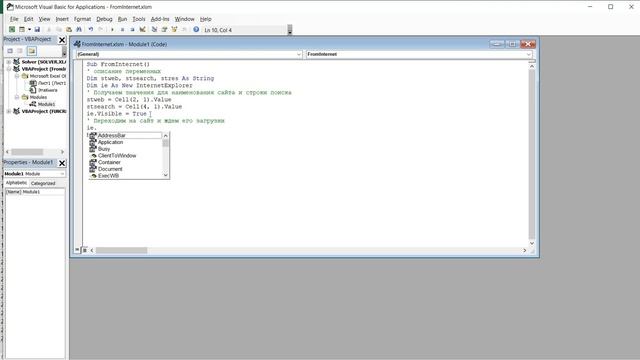Close the Project - VBAProject panel

click(x=62, y=40)
